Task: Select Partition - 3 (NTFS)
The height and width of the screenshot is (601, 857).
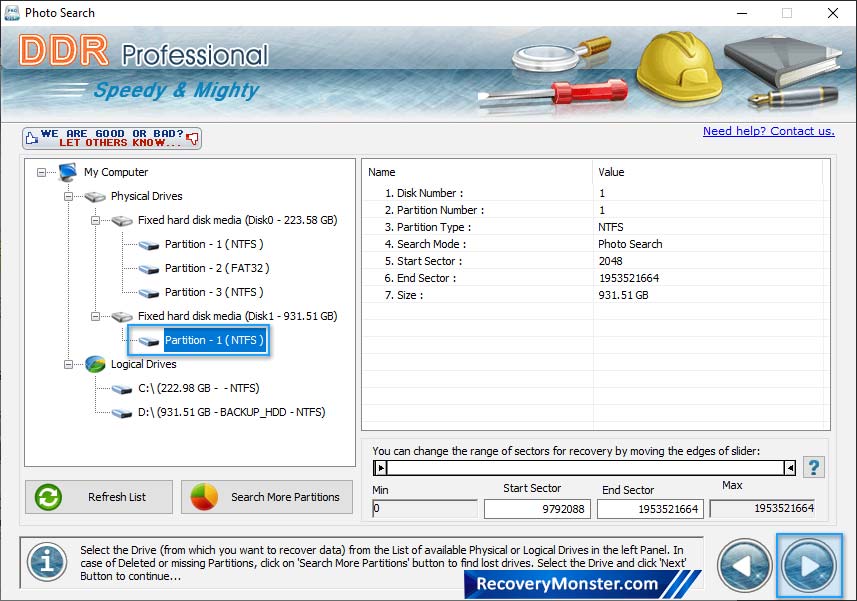Action: click(x=214, y=292)
